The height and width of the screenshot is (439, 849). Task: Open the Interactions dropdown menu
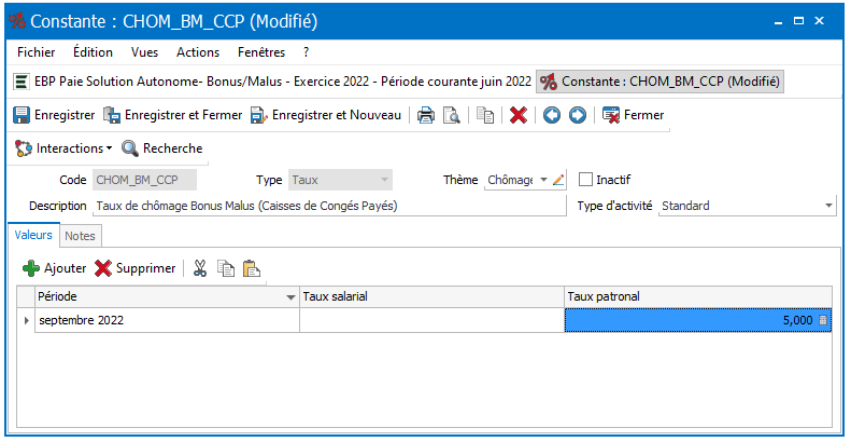click(x=64, y=148)
